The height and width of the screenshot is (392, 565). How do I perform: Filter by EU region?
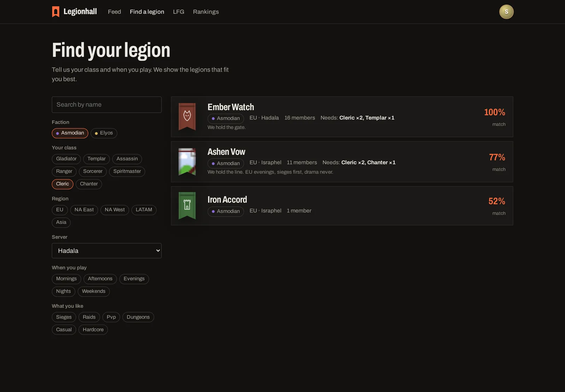[60, 210]
